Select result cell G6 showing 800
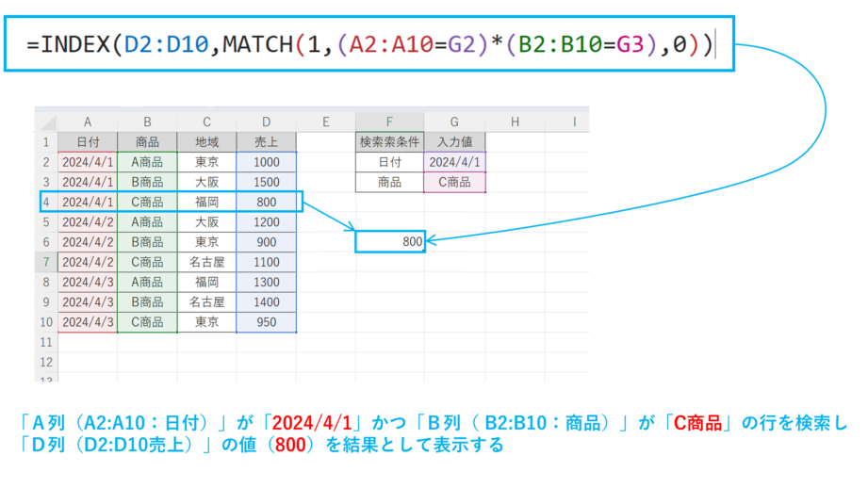Viewport: 868px width, 488px height. pos(390,242)
